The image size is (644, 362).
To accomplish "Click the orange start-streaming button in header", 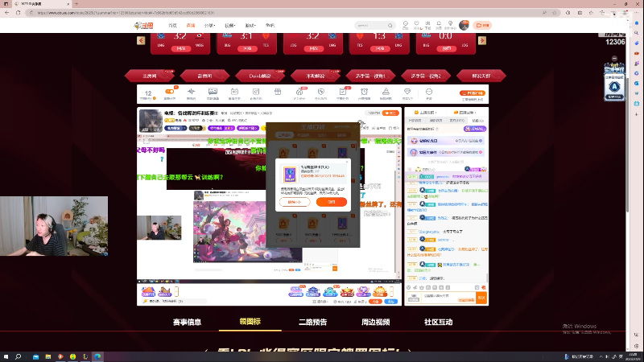I will [x=482, y=26].
